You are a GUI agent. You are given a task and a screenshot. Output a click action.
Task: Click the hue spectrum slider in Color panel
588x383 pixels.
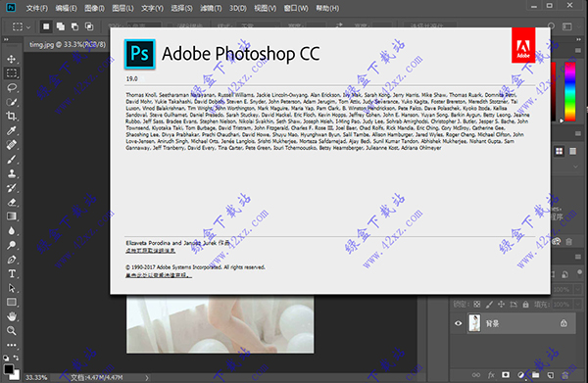pos(570,92)
